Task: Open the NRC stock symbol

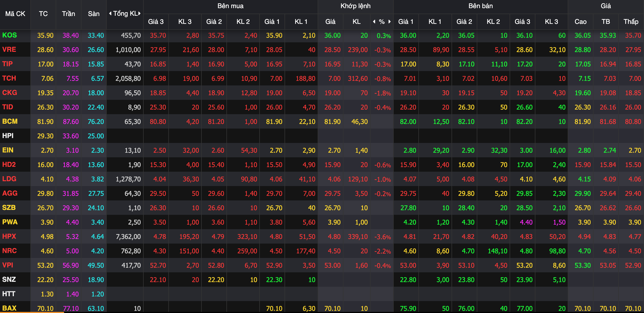Action: pyautogui.click(x=10, y=251)
